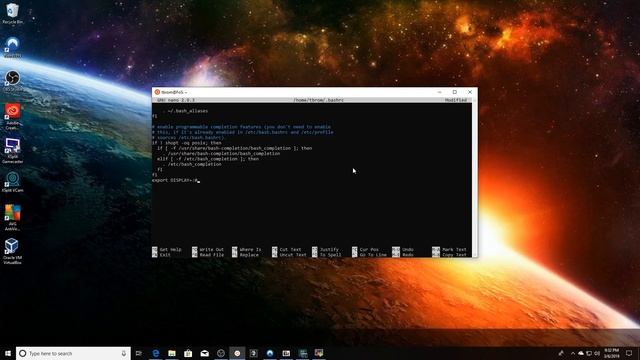The width and height of the screenshot is (640, 360).
Task: Show hidden system tray icons
Action: pyautogui.click(x=573, y=353)
